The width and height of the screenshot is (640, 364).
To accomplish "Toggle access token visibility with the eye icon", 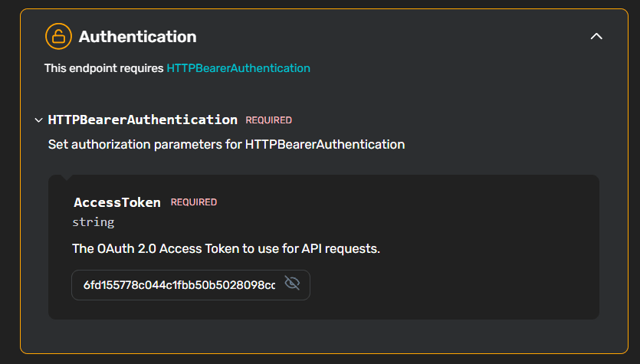I will click(x=292, y=283).
